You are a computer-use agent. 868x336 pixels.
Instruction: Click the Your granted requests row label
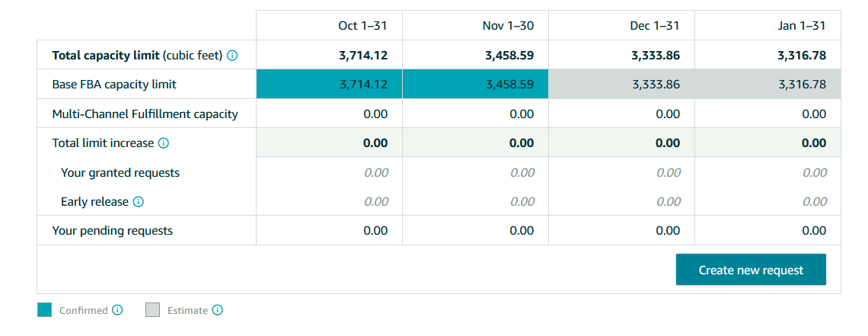coord(120,173)
